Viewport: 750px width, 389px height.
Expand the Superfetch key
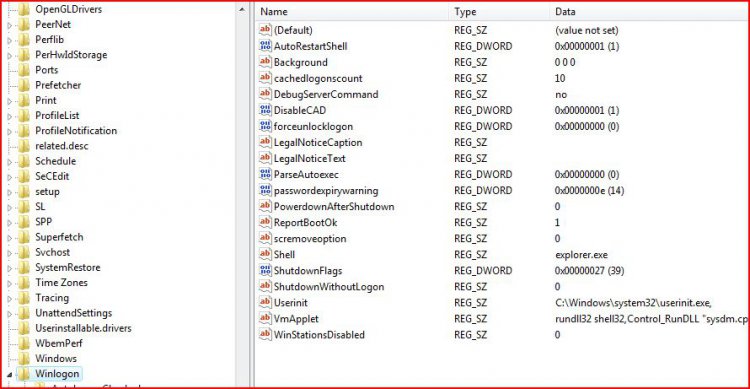[10, 238]
